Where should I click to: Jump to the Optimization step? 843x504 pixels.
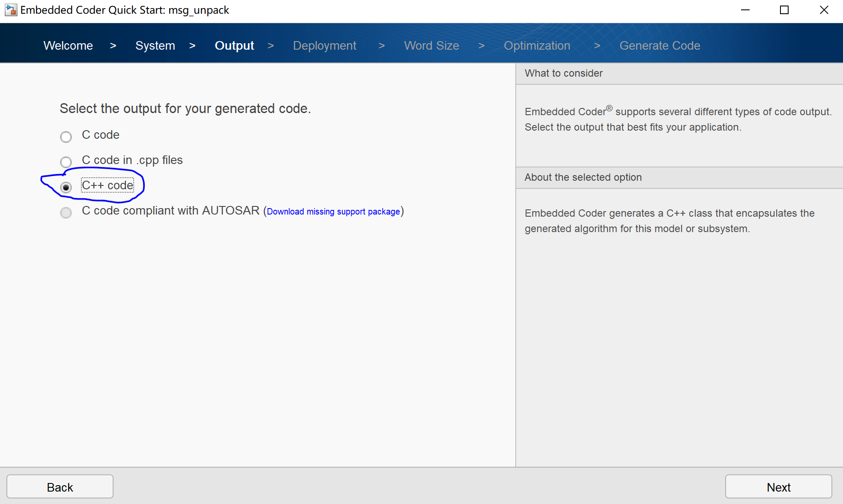pyautogui.click(x=537, y=45)
